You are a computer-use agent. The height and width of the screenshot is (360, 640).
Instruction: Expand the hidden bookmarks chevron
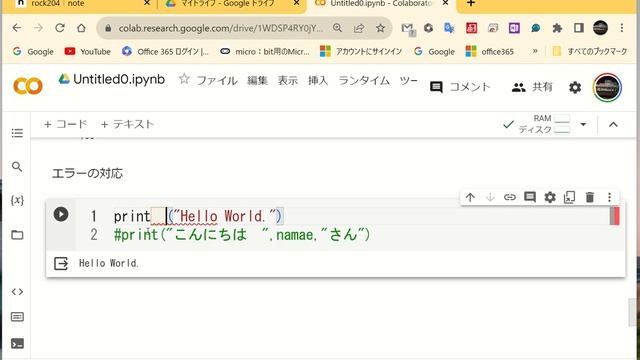click(535, 51)
